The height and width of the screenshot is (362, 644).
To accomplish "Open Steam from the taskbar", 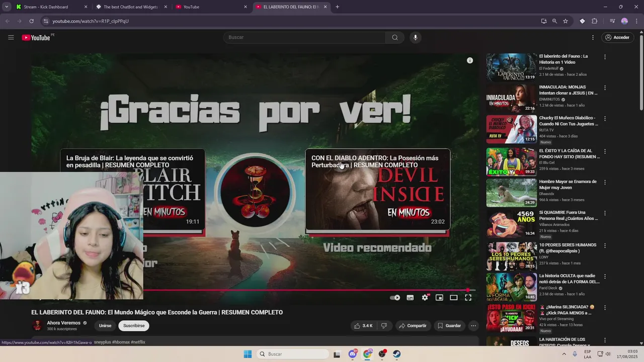I will pyautogui.click(x=397, y=354).
